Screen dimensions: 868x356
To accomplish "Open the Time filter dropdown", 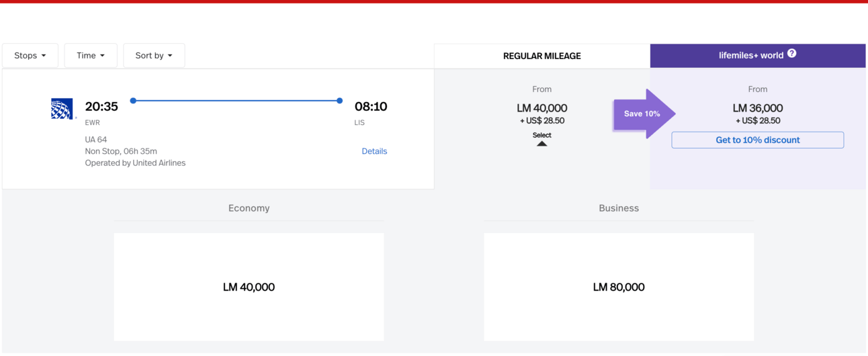I will pyautogui.click(x=91, y=56).
